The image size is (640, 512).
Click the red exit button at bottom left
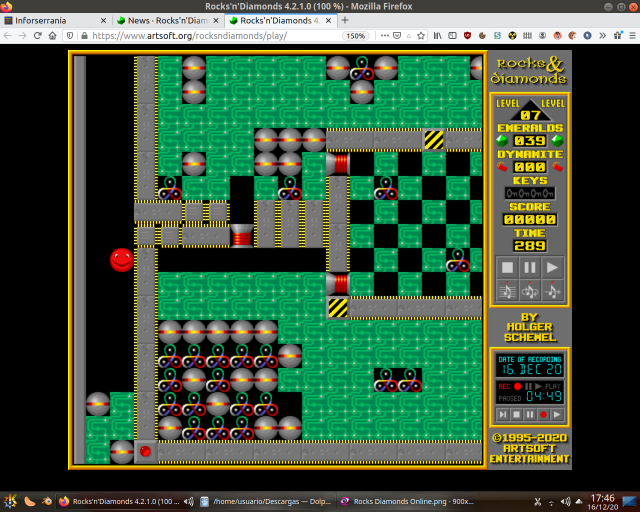[x=145, y=451]
